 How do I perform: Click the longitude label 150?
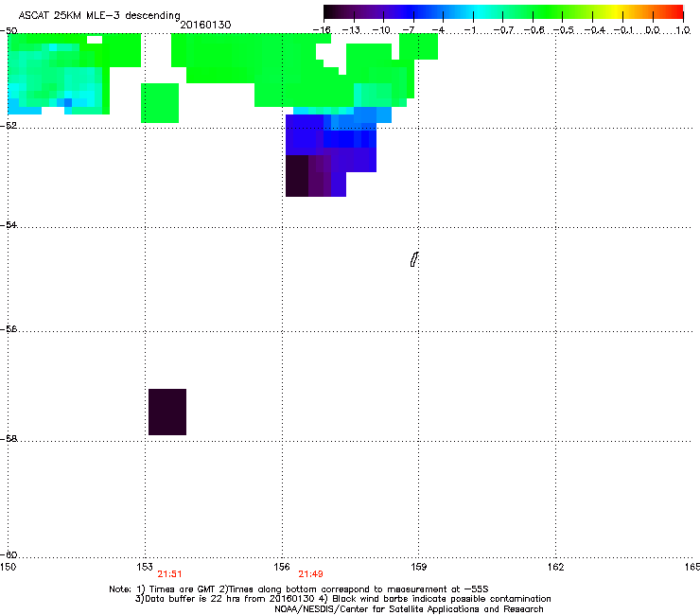pos(8,567)
